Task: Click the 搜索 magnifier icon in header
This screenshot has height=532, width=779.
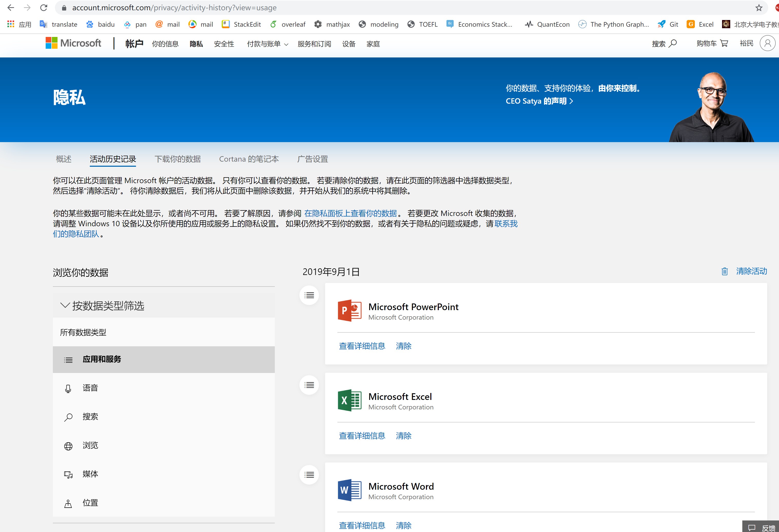Action: click(x=673, y=43)
